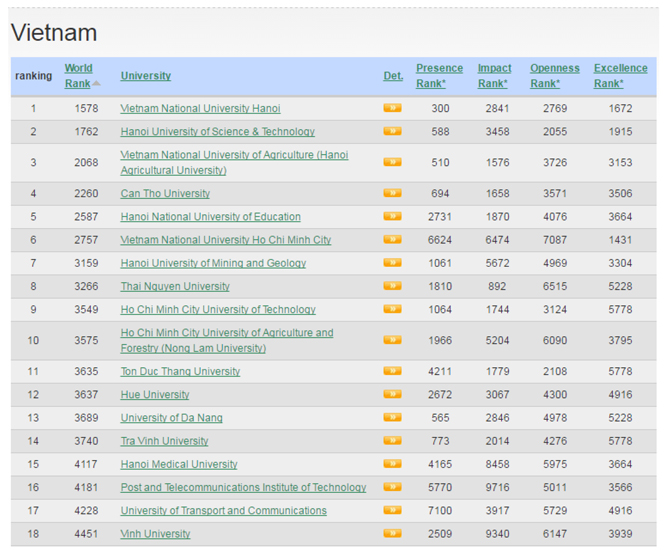Click details icon for Hanoi University of Mining and Geology
This screenshot has width=669, height=550.
(x=392, y=262)
